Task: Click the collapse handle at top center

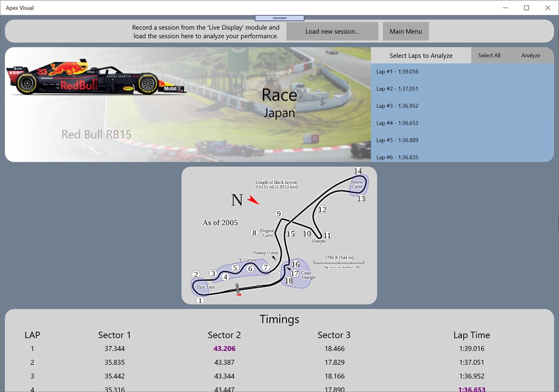Action: (279, 18)
